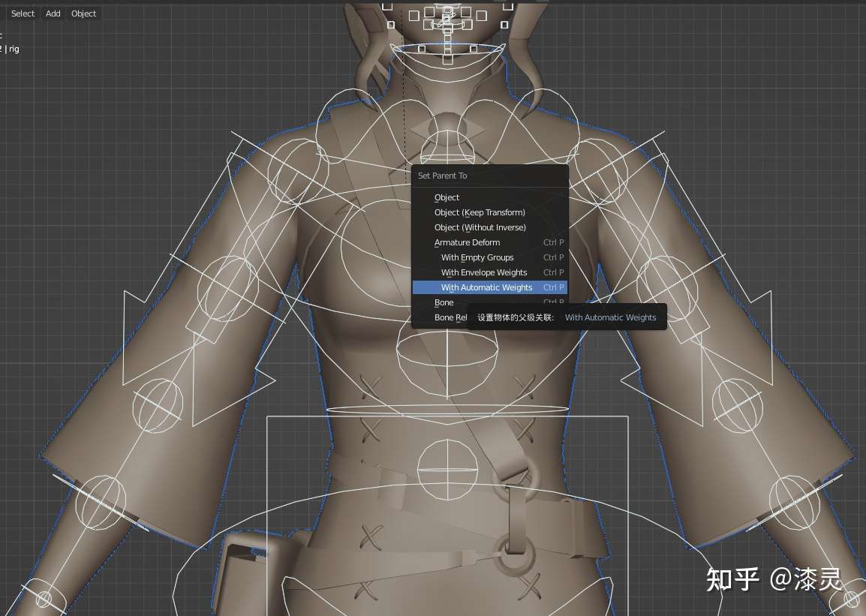Select Bone from the Set Parent To menu
The height and width of the screenshot is (616, 866).
[444, 302]
